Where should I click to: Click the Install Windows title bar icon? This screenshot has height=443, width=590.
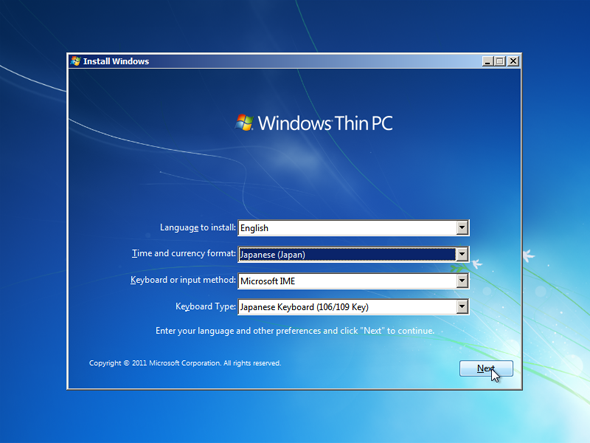click(75, 61)
